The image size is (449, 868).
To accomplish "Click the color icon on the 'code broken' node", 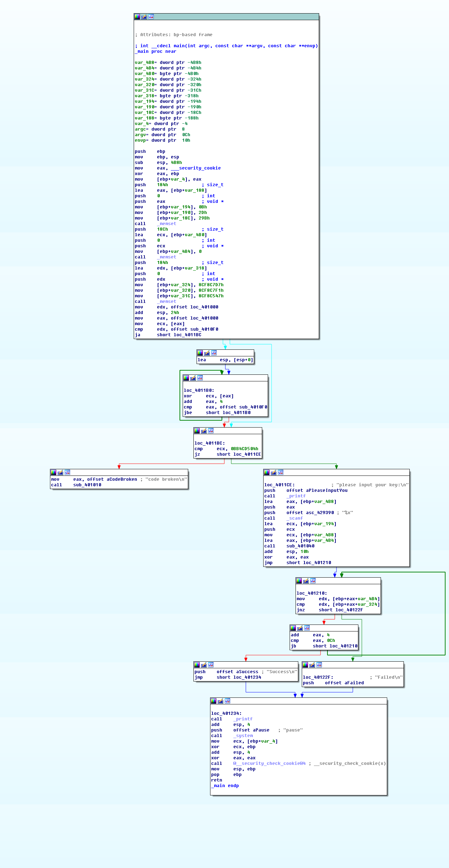I will pyautogui.click(x=53, y=472).
